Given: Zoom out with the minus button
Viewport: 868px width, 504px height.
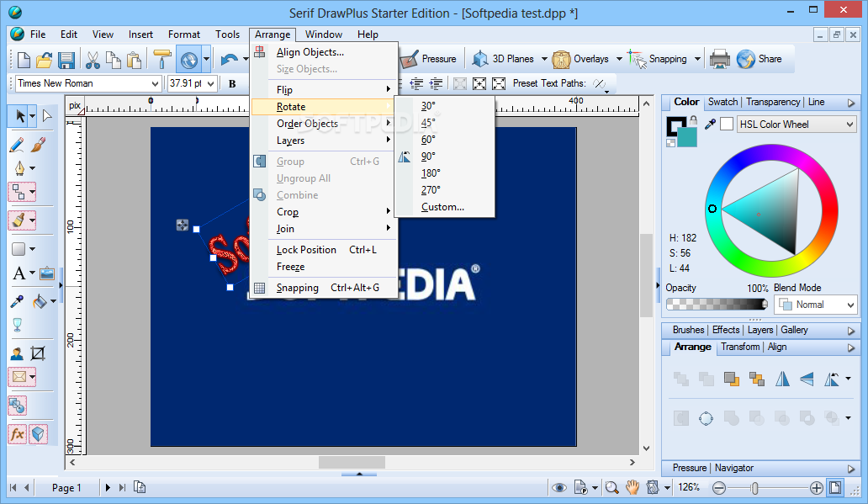Looking at the screenshot, I should tap(718, 487).
